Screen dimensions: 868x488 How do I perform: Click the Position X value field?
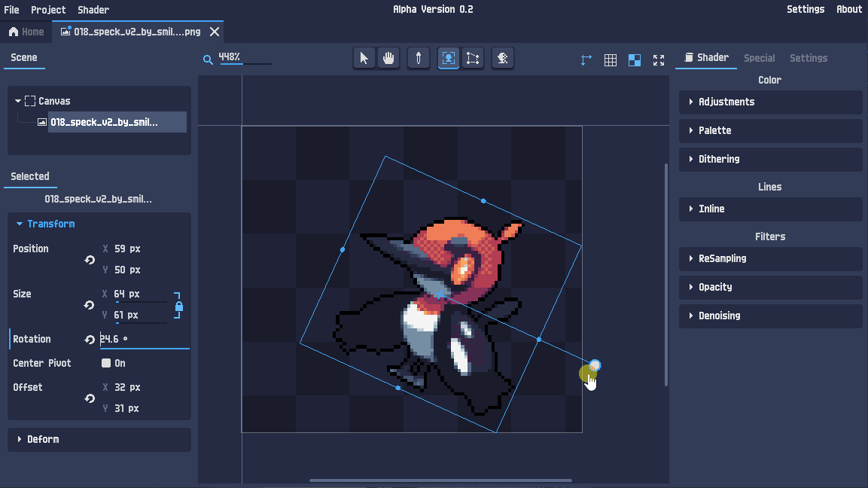[127, 249]
